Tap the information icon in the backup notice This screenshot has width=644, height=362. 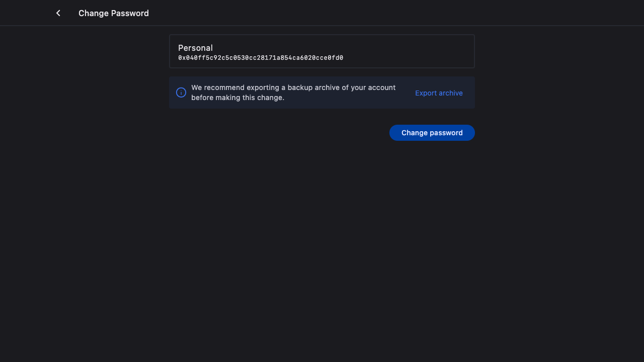click(181, 93)
